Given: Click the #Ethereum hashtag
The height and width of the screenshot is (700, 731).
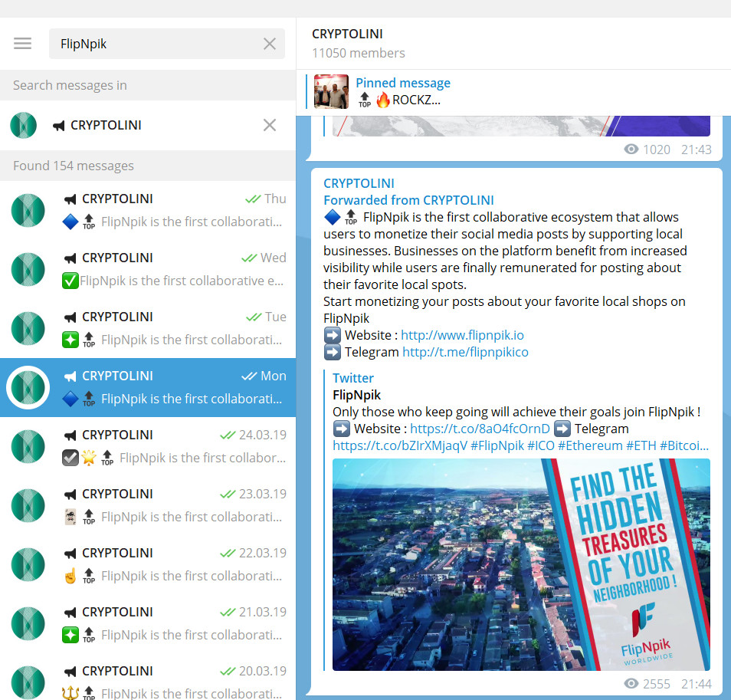Looking at the screenshot, I should (590, 445).
